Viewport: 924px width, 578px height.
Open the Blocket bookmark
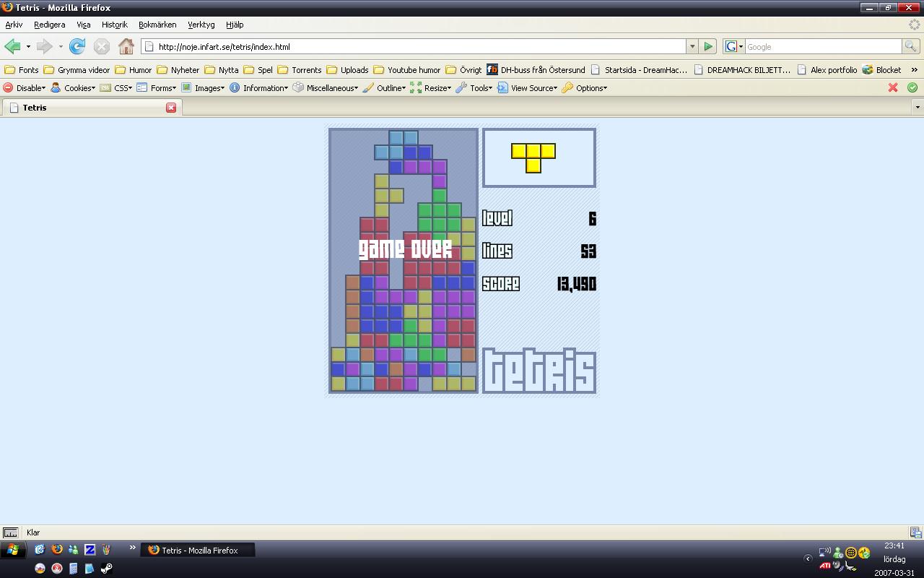click(882, 70)
